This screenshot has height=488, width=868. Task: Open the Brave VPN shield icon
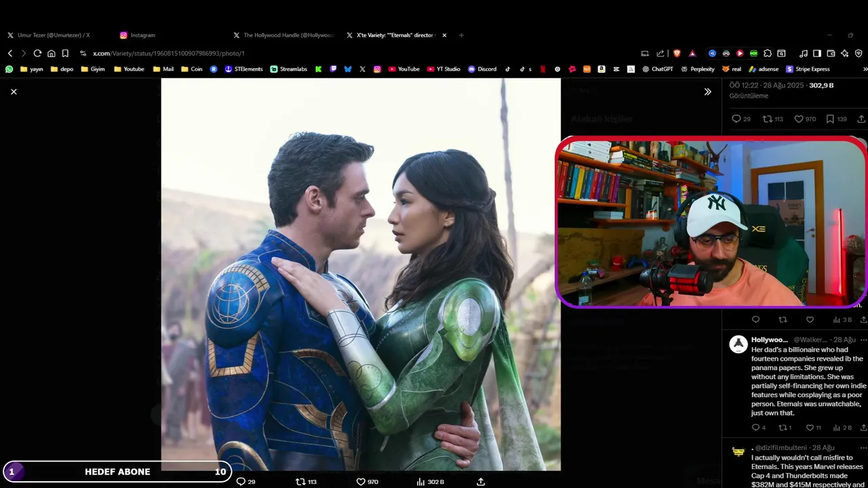point(859,53)
